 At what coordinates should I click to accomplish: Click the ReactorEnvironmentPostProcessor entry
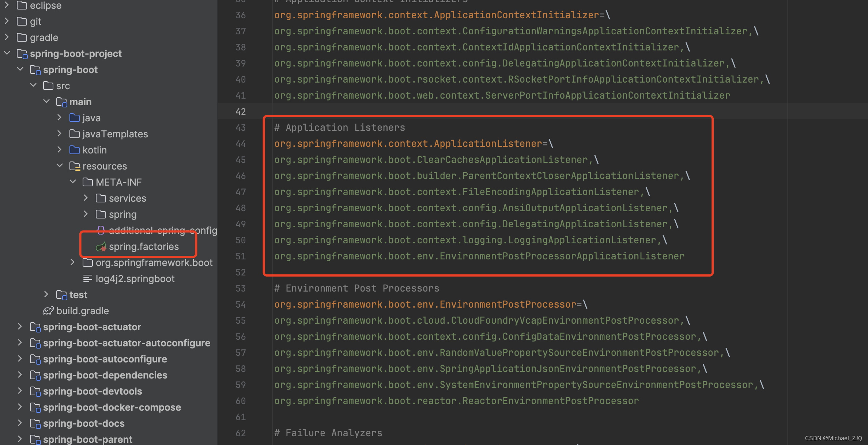[x=457, y=401]
